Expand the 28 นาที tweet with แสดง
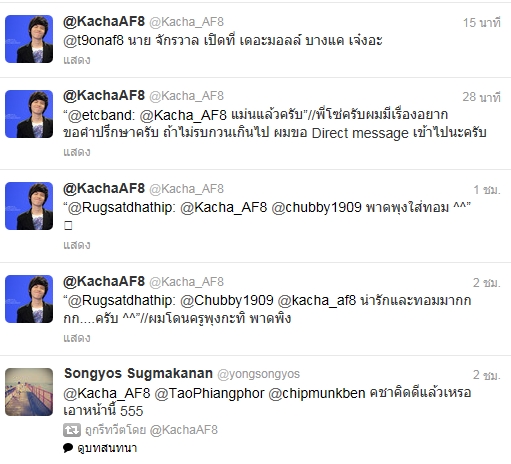The height and width of the screenshot is (464, 511). pos(77,152)
